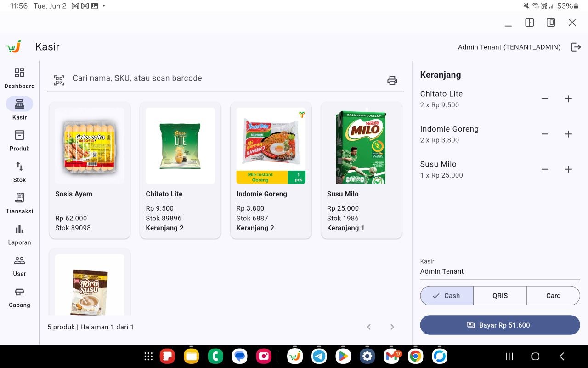
Task: Click the Chitato Lite cart item name
Action: [x=441, y=94]
